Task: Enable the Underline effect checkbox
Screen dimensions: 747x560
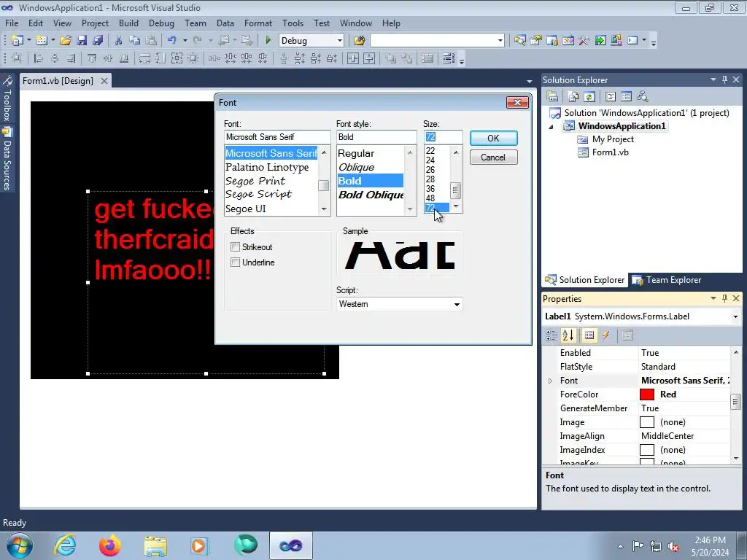Action: coord(235,262)
